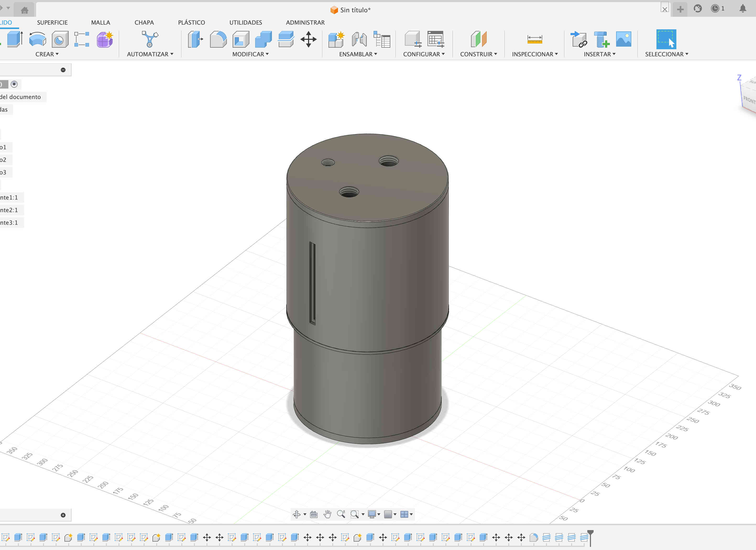Open the SELECCIONAR dropdown menu
Screen dimensions: 756x550
666,54
